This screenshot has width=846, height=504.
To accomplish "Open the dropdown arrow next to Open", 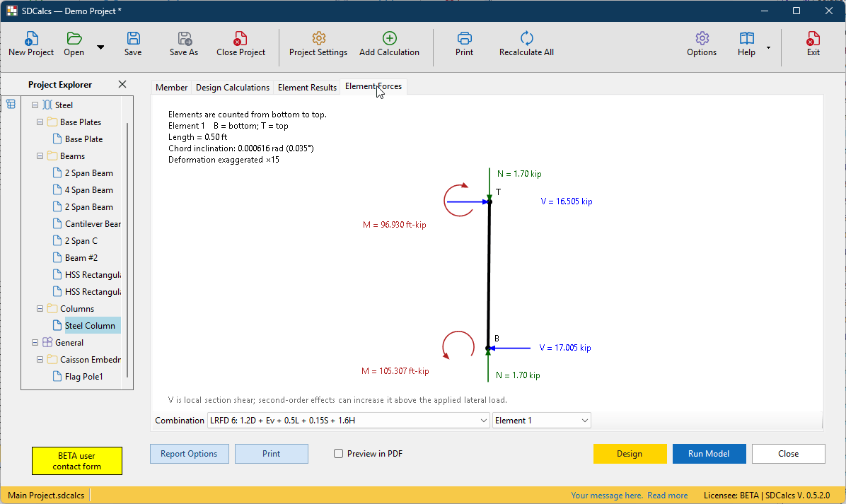I will [100, 47].
